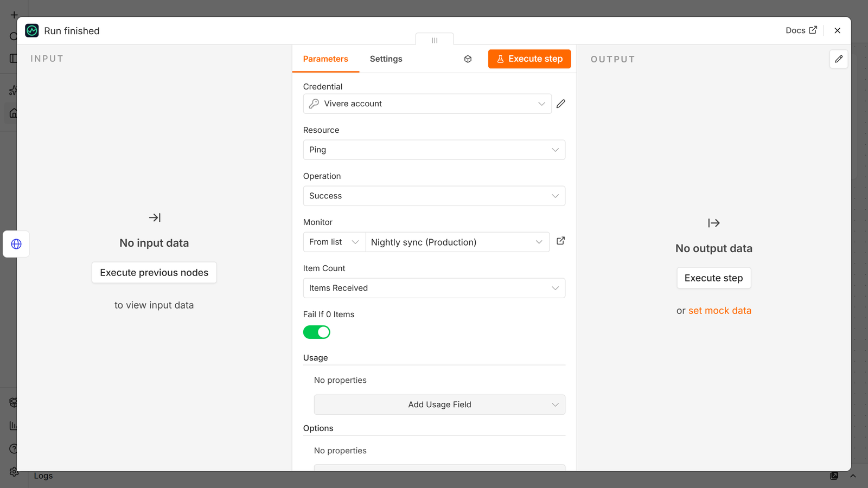Switch to the Parameters tab
This screenshot has width=868, height=488.
pos(325,59)
